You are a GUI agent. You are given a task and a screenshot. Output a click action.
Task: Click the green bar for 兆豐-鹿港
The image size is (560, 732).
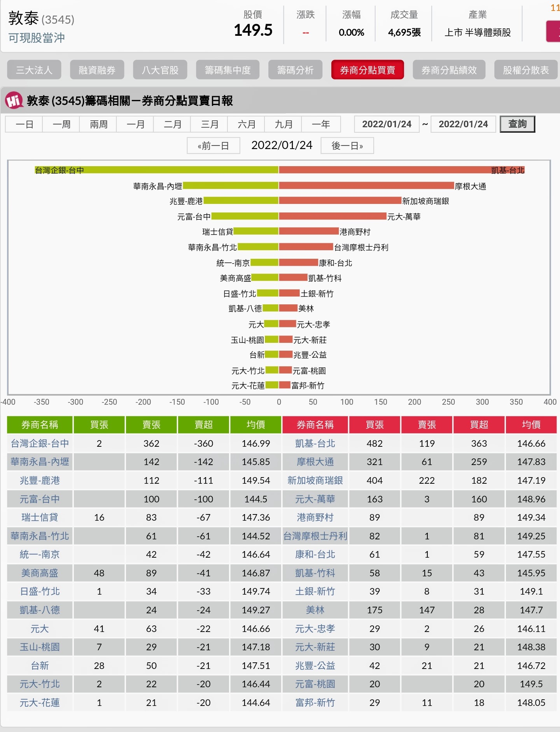tap(241, 201)
